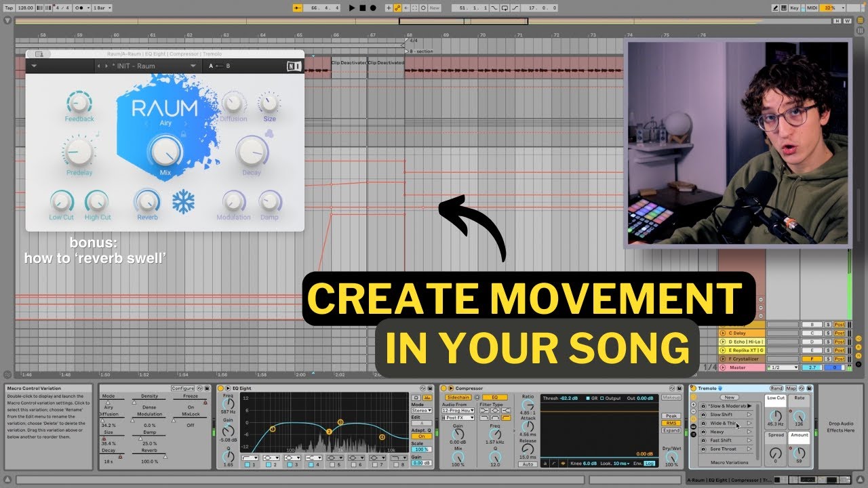Click the save preset disk icon on Compressor
The image size is (868, 488).
coord(679,388)
